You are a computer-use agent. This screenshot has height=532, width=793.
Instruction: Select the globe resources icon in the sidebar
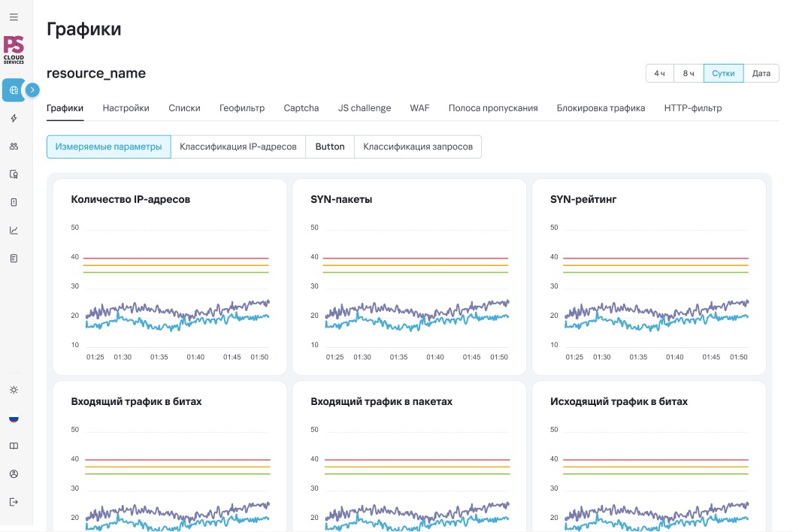click(14, 90)
